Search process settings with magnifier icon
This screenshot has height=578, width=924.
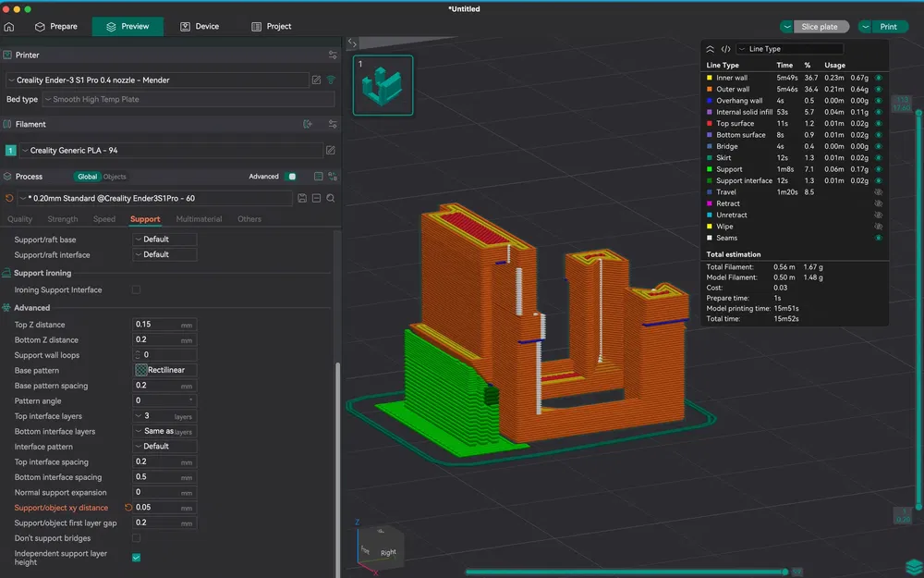(331, 198)
